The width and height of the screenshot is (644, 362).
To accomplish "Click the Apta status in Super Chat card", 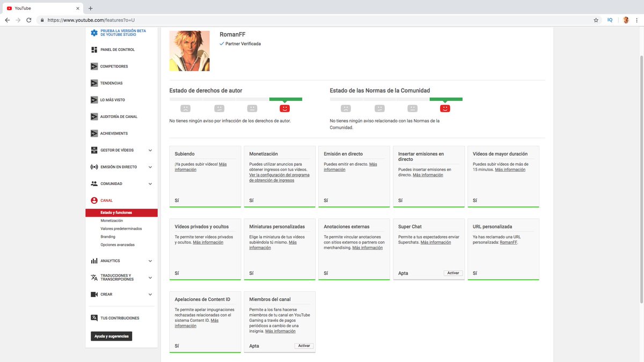I will coord(403,274).
